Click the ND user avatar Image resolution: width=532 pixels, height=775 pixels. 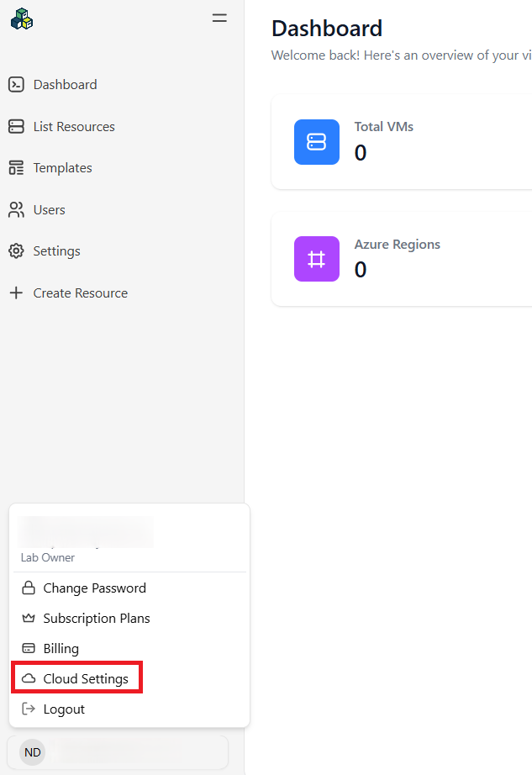(x=32, y=752)
